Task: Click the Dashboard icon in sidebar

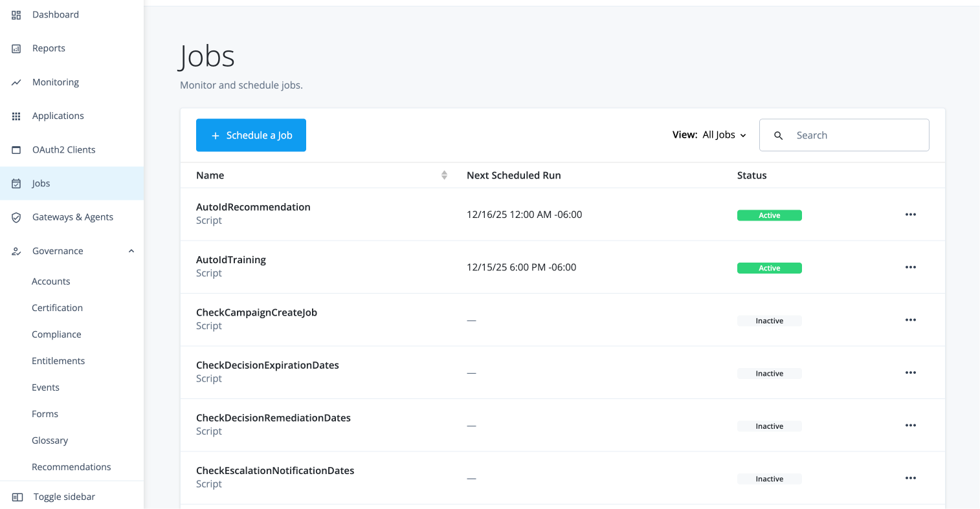Action: coord(16,15)
